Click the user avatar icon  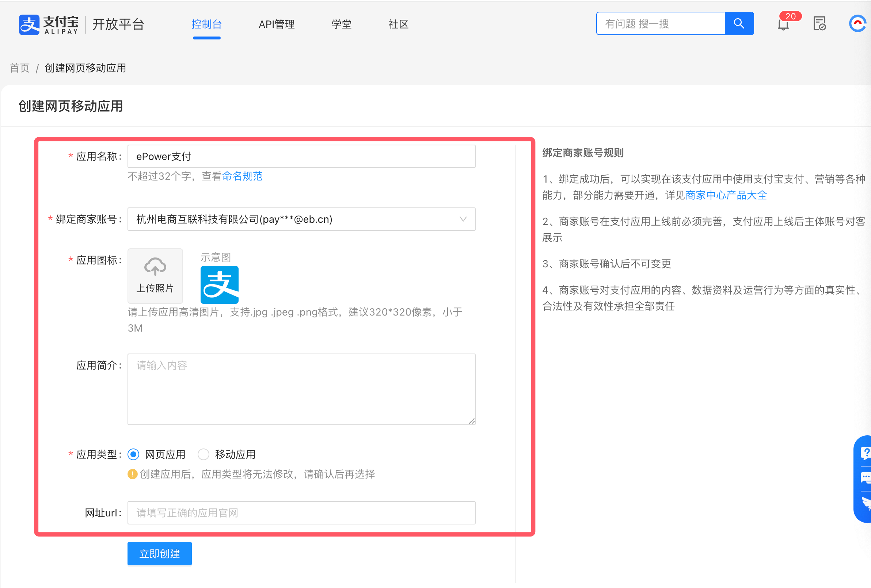pos(858,24)
